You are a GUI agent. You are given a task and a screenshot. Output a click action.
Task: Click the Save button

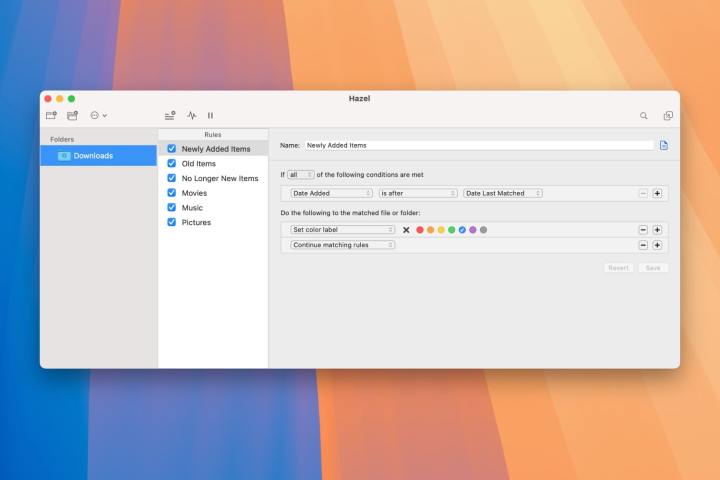(653, 268)
